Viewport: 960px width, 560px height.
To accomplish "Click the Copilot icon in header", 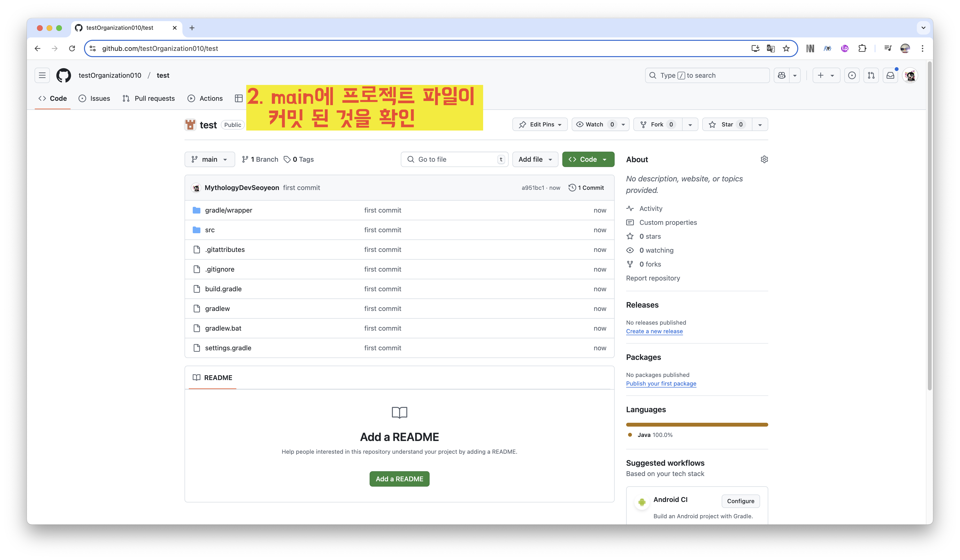I will tap(782, 75).
